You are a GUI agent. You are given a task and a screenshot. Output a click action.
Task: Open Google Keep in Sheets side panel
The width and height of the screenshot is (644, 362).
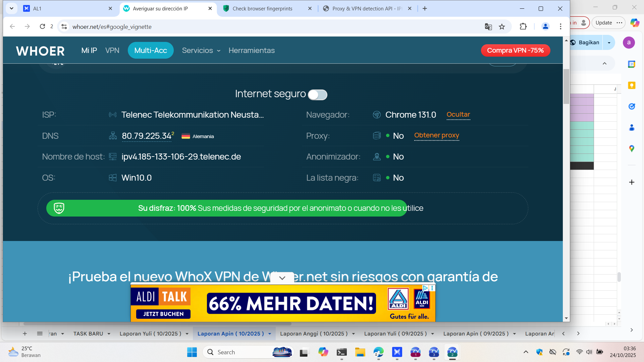632,85
